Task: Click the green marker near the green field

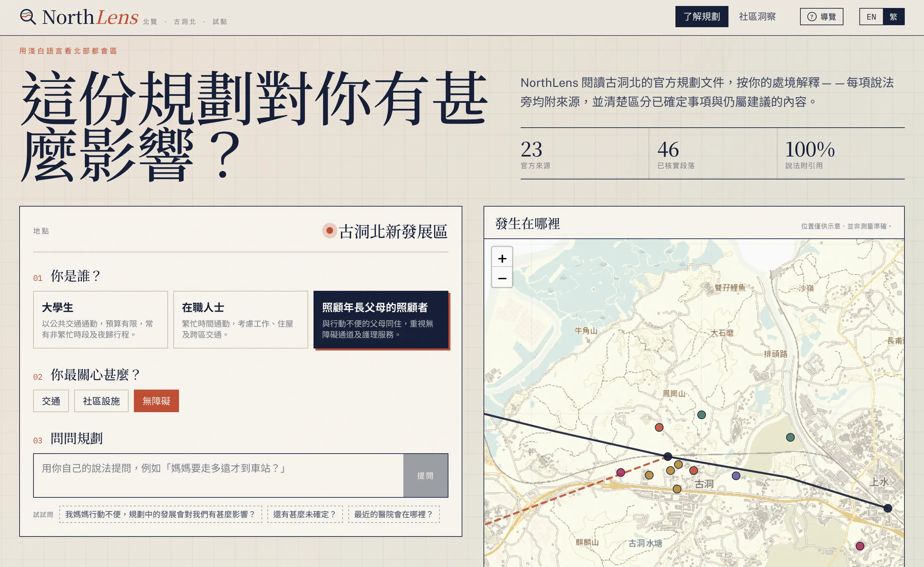Action: pyautogui.click(x=790, y=437)
